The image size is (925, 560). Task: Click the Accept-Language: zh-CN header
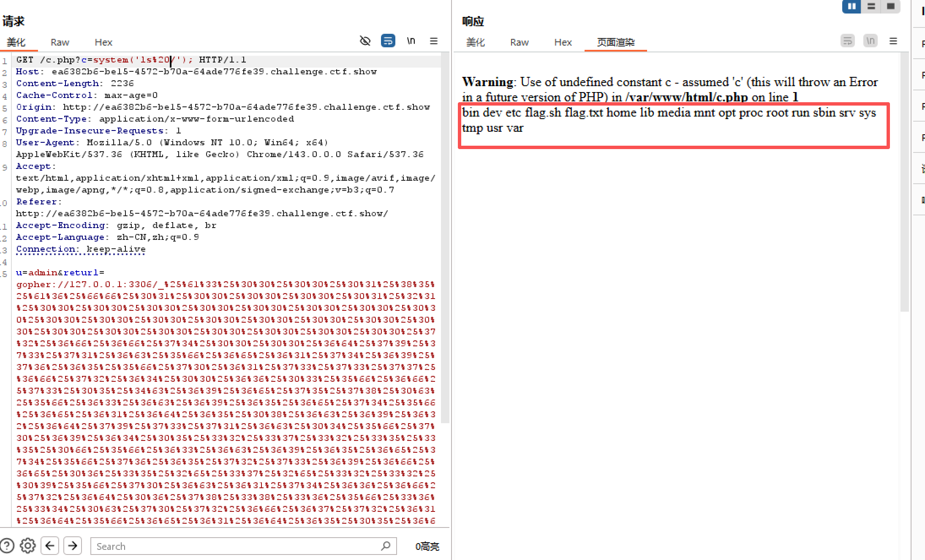107,237
